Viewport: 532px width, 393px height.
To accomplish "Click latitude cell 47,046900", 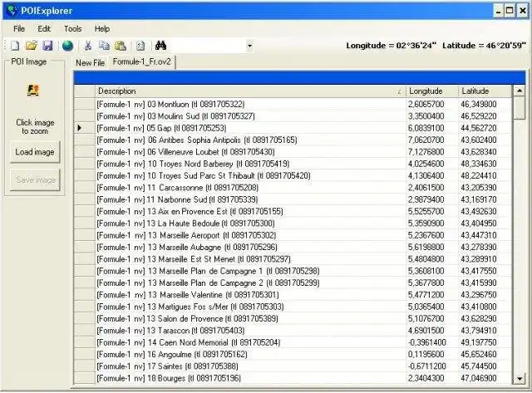I will 485,378.
